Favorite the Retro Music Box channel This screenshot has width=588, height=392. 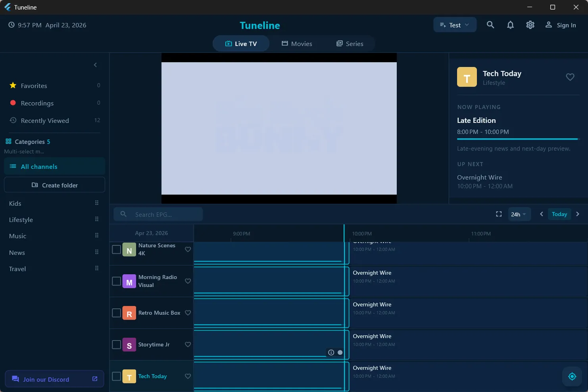tap(188, 313)
